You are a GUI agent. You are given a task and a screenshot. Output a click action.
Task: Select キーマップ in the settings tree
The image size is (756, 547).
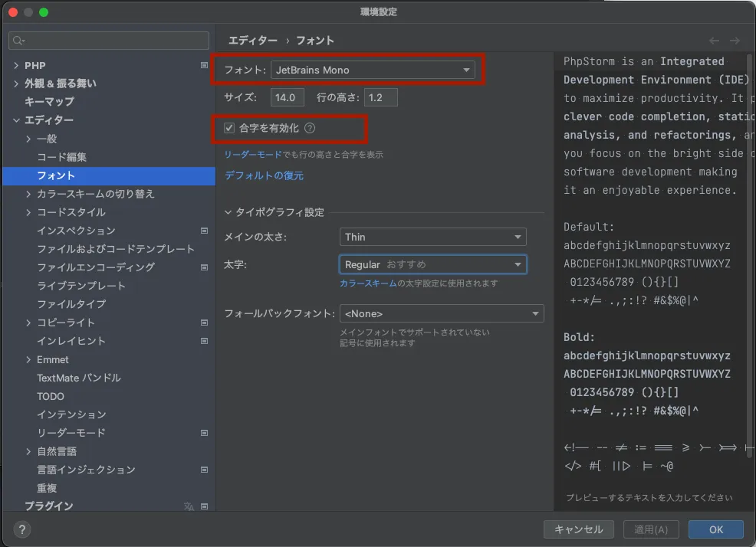click(x=49, y=102)
